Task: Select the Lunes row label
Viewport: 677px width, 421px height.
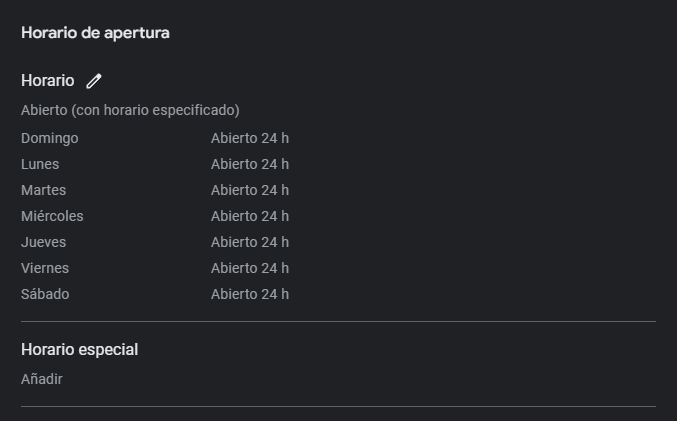Action: coord(40,164)
